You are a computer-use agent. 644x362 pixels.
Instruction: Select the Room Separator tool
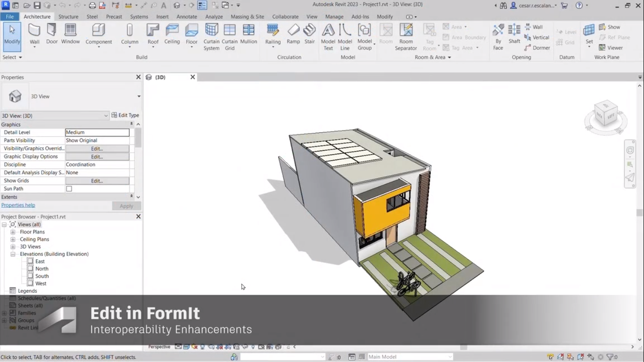pyautogui.click(x=406, y=37)
